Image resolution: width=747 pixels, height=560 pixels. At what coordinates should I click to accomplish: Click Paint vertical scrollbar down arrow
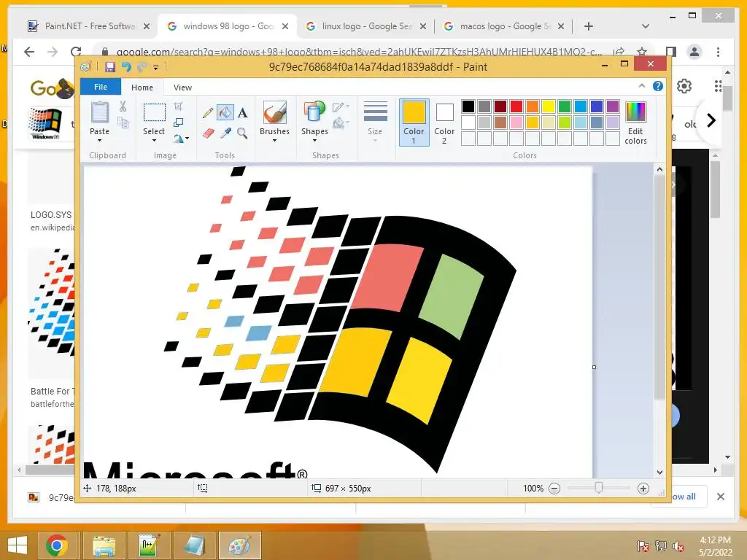pos(659,472)
